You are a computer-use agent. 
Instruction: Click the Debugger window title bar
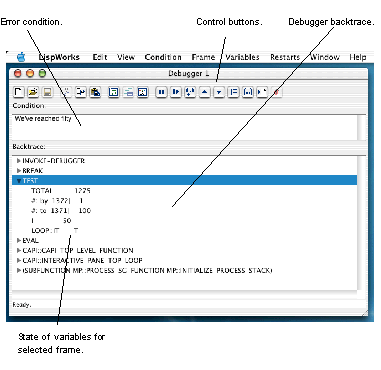[188, 74]
